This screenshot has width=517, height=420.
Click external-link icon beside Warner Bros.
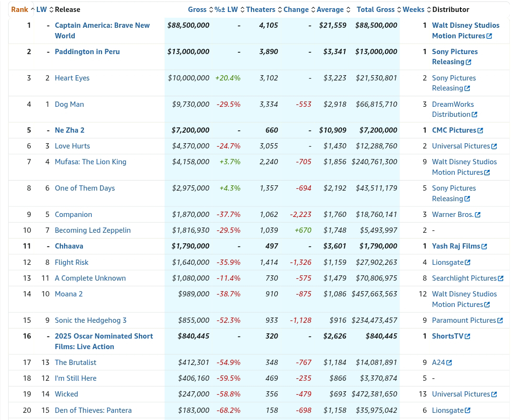478,215
